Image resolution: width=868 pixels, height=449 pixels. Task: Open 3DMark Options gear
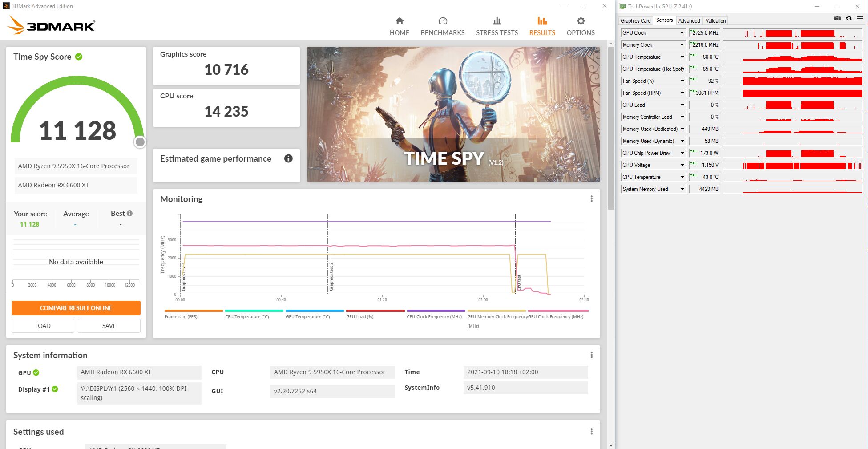click(x=581, y=27)
